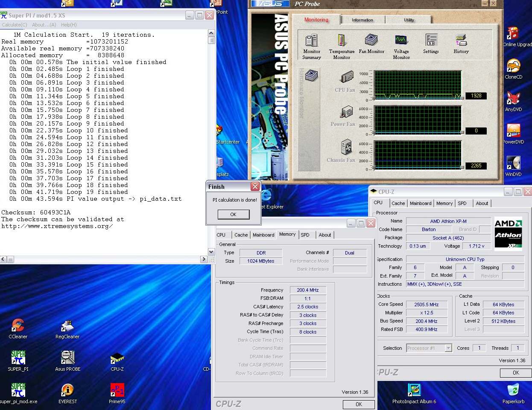The width and height of the screenshot is (532, 410).
Task: Select the EVEREST desktop icon
Action: click(67, 393)
